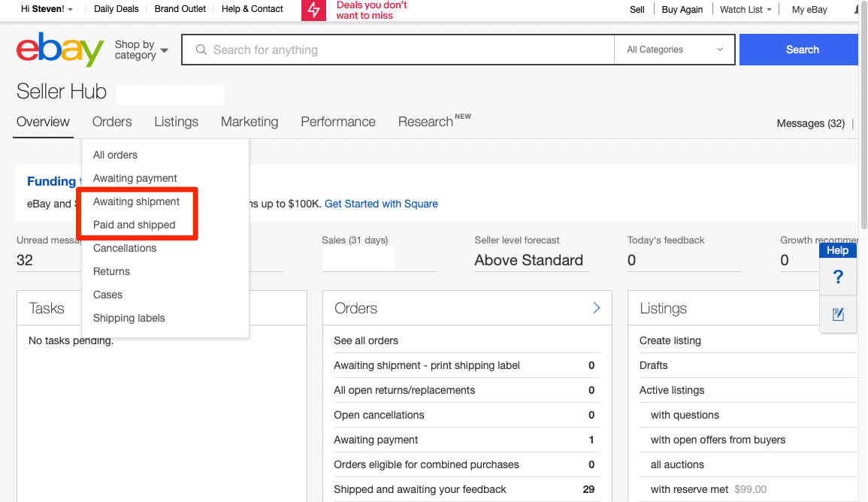This screenshot has width=868, height=502.
Task: Open Cases from the Orders menu
Action: [x=107, y=295]
